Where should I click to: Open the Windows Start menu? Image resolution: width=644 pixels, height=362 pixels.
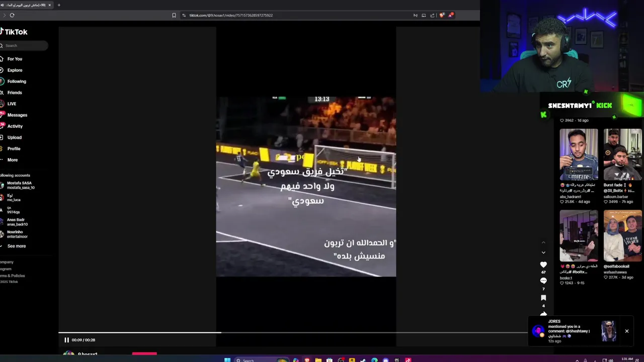click(x=227, y=360)
